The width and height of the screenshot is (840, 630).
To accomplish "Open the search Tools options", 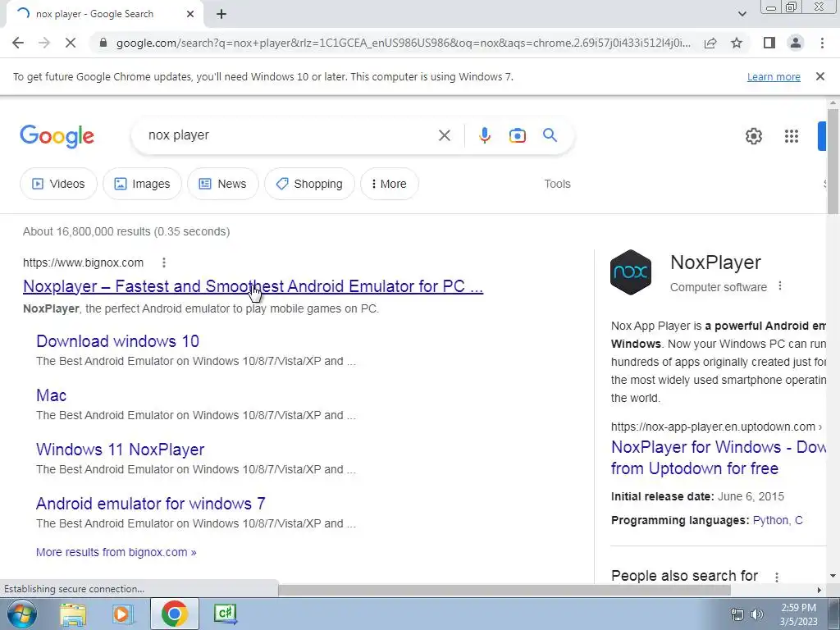I will [x=557, y=184].
